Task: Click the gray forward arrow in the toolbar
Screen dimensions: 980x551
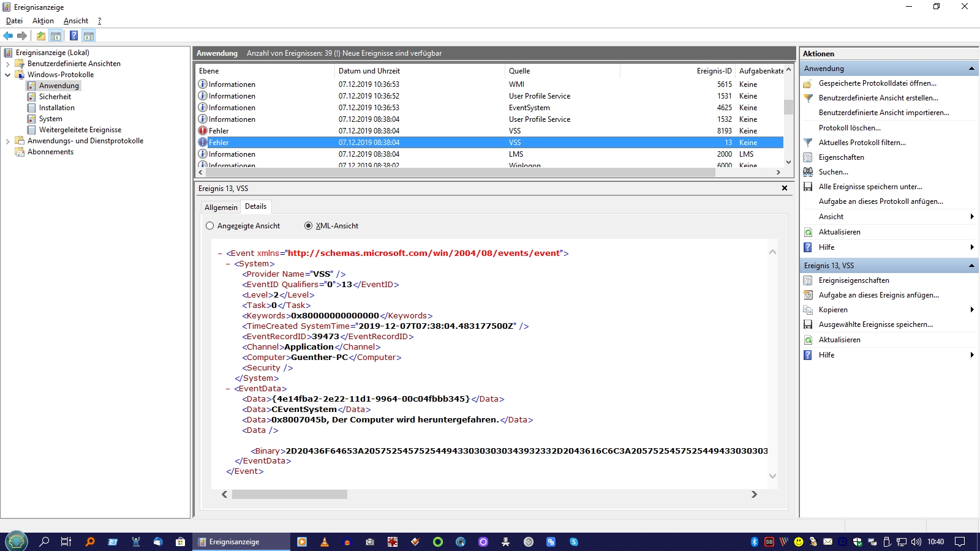Action: click(22, 36)
